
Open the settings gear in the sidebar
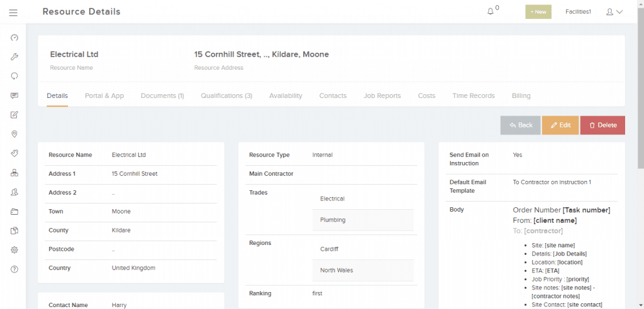click(x=14, y=249)
